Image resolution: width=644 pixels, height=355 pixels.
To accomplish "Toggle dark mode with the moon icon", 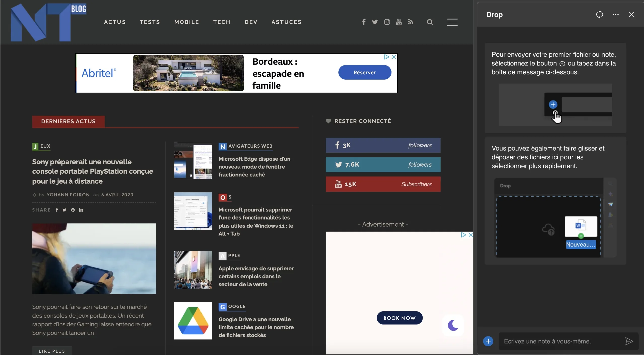I will tap(453, 325).
